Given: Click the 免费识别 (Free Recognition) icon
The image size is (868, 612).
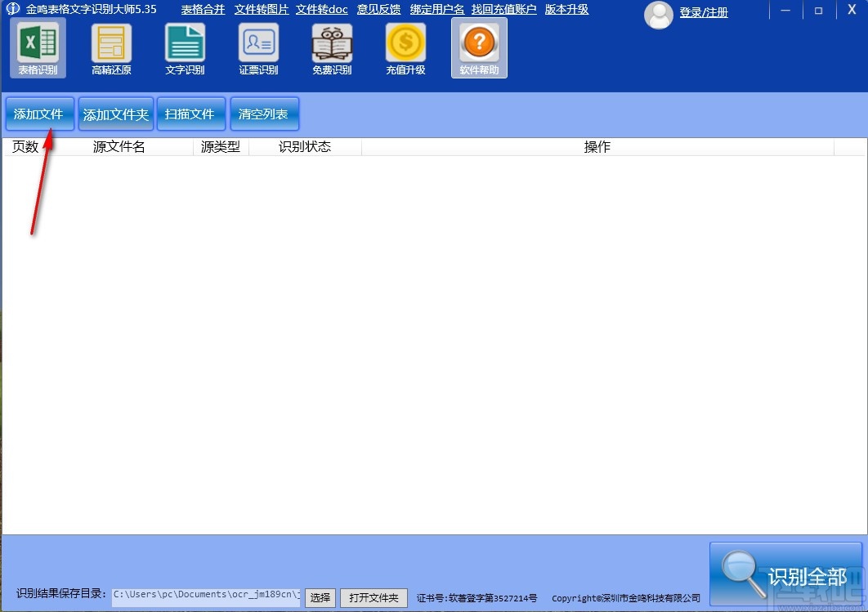Looking at the screenshot, I should [332, 48].
